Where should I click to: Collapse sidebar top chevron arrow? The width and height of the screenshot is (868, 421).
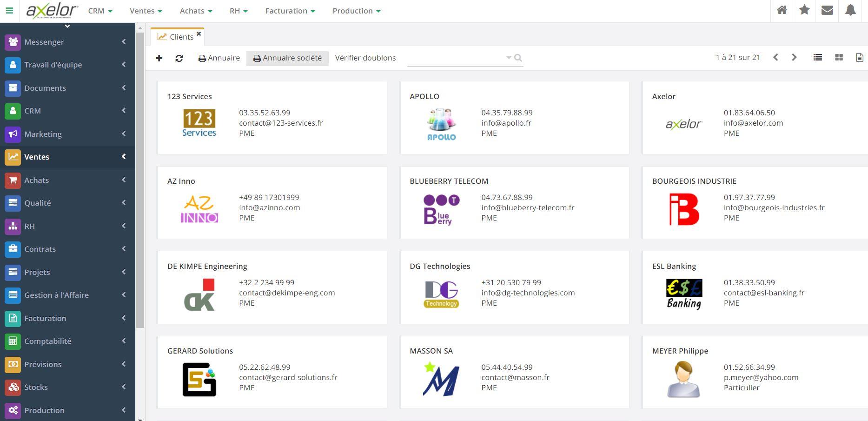67,26
